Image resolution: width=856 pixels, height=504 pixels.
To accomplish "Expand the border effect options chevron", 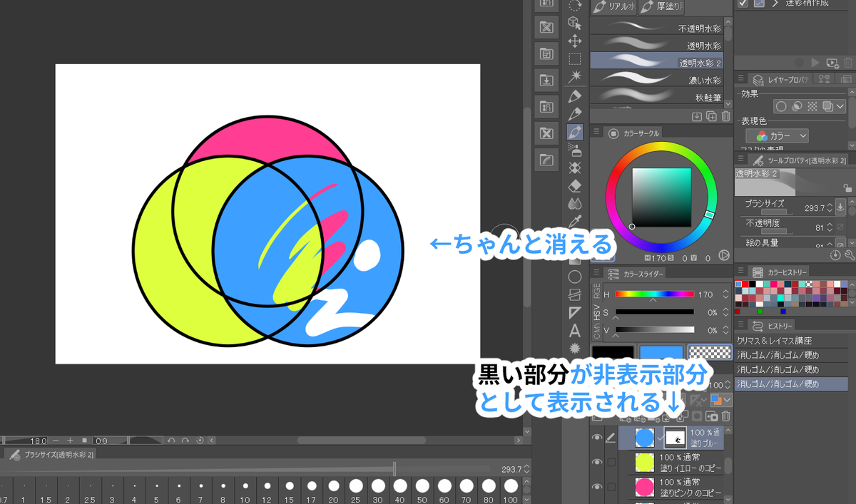I will [x=839, y=106].
